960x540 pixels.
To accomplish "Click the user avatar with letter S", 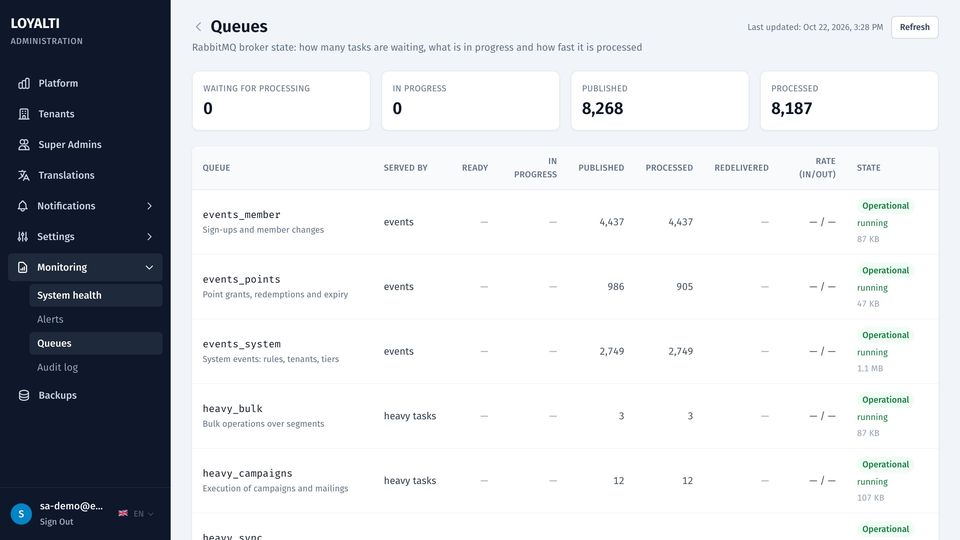I will tap(21, 514).
